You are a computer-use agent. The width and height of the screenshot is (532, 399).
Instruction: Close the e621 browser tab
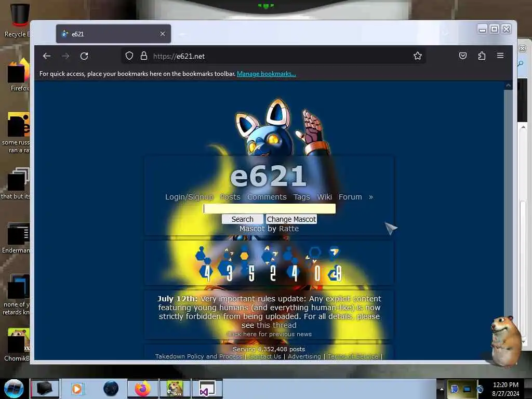[x=163, y=34]
